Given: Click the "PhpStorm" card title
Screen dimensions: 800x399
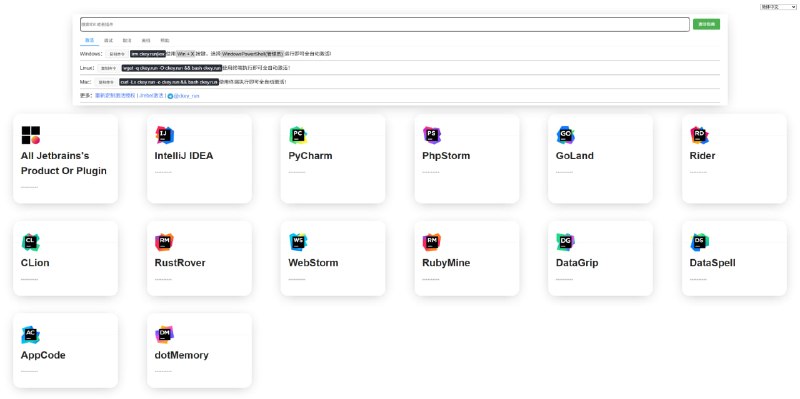Looking at the screenshot, I should 446,156.
